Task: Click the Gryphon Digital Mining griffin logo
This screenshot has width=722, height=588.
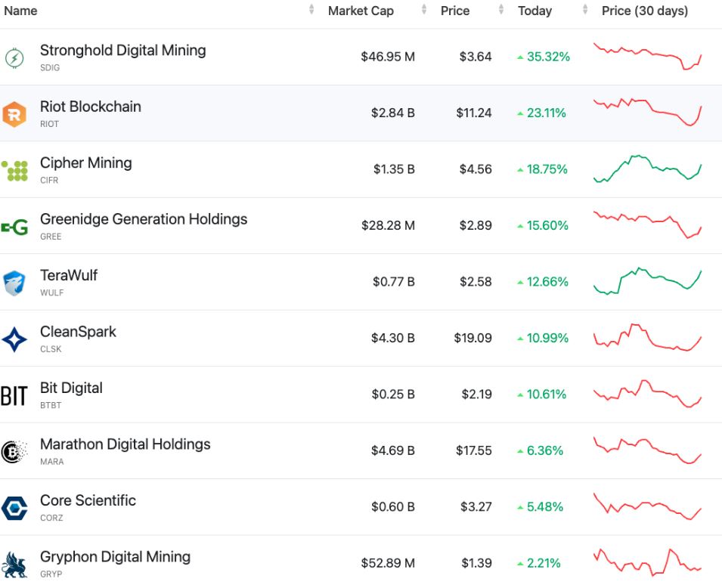Action: [x=14, y=565]
